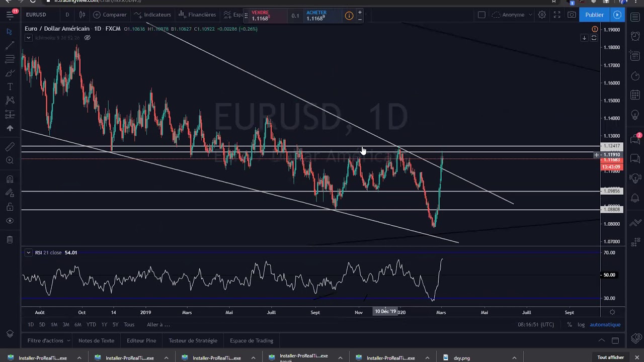Screen dimensions: 644x362
Task: Click Tout afficher in downloads bar
Action: tap(611, 357)
